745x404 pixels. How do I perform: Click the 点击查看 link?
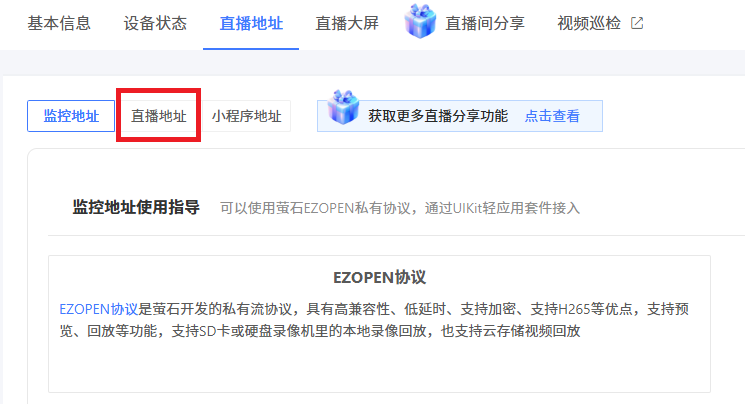[x=552, y=116]
